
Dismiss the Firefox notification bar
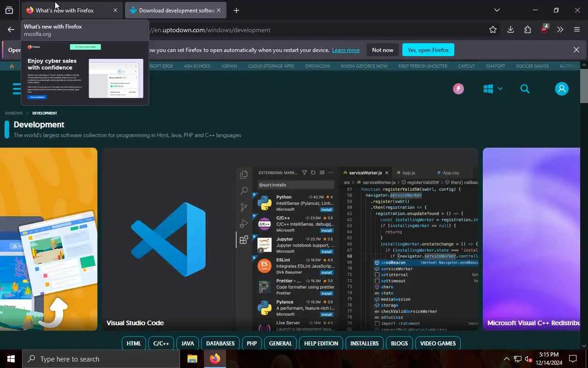click(x=577, y=50)
